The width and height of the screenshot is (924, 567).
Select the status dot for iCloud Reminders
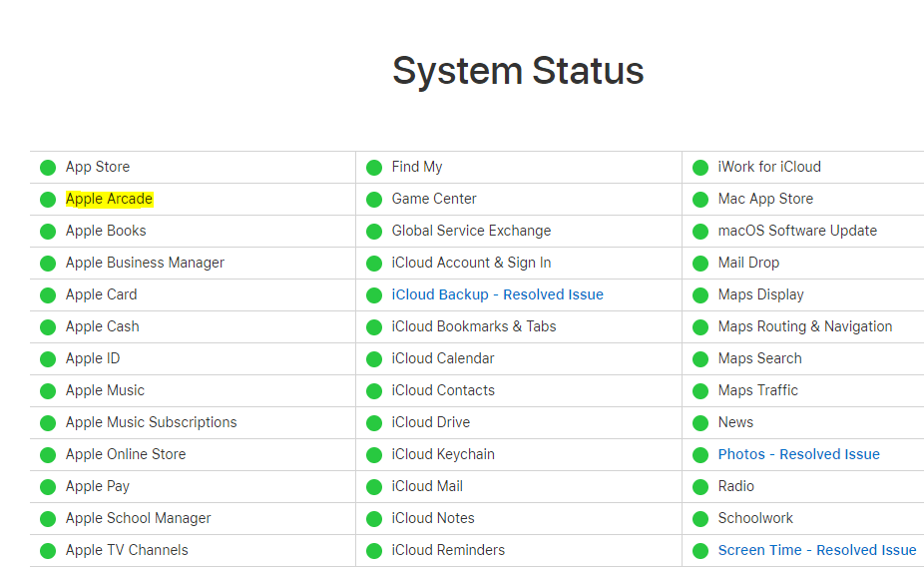point(374,551)
